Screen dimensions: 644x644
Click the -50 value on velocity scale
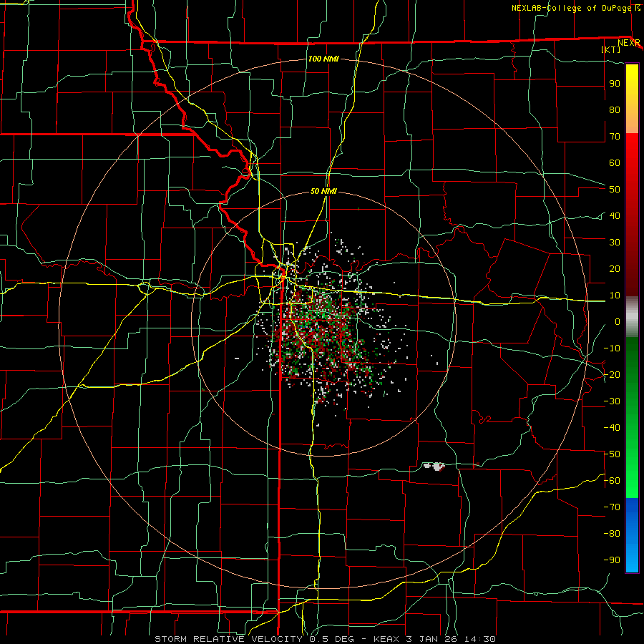[x=612, y=454]
